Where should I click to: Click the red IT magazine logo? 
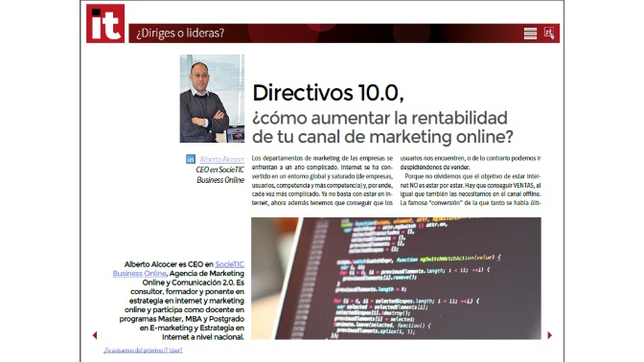(x=105, y=23)
